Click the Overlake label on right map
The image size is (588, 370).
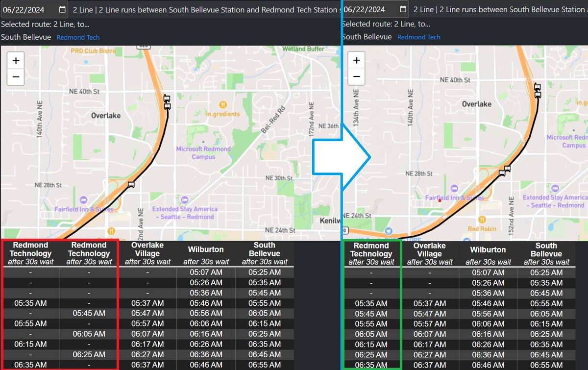click(477, 104)
